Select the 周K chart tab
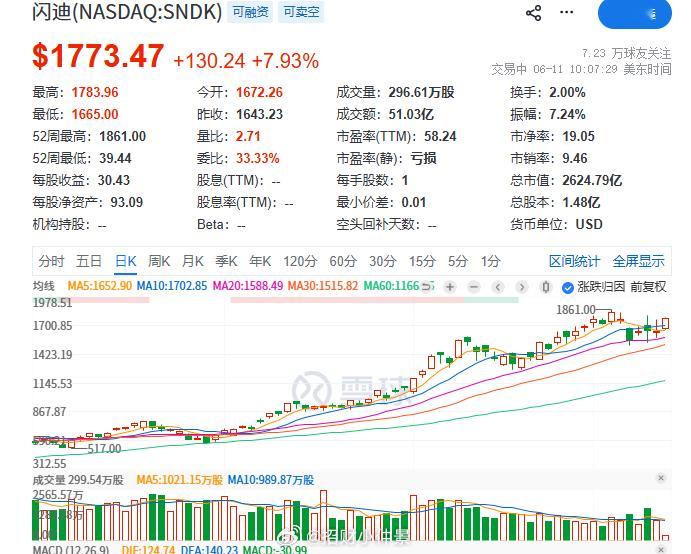The width and height of the screenshot is (691, 554). [159, 261]
